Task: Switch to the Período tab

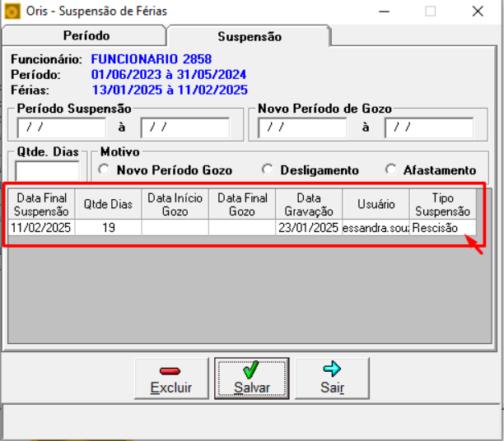Action: pyautogui.click(x=86, y=36)
